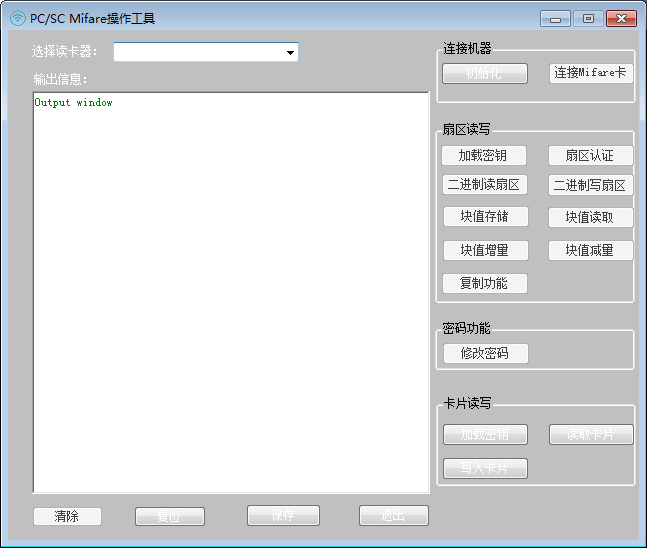Click the 二进制写扇区 button

(x=590, y=185)
